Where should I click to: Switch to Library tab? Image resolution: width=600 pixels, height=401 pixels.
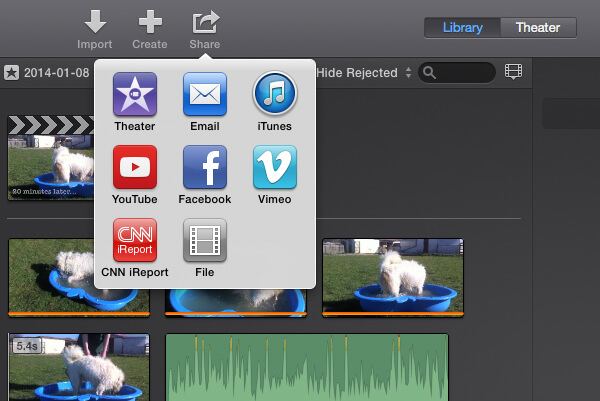tap(462, 28)
